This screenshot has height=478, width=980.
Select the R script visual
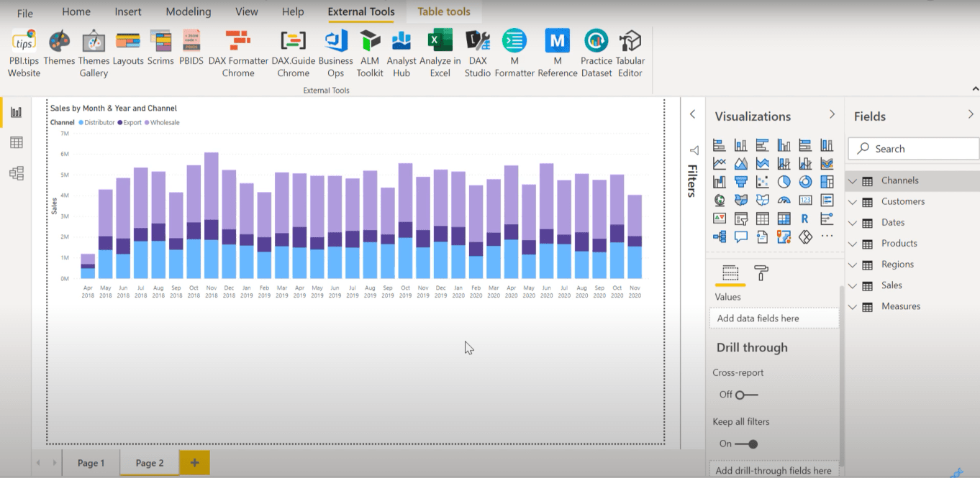(805, 219)
